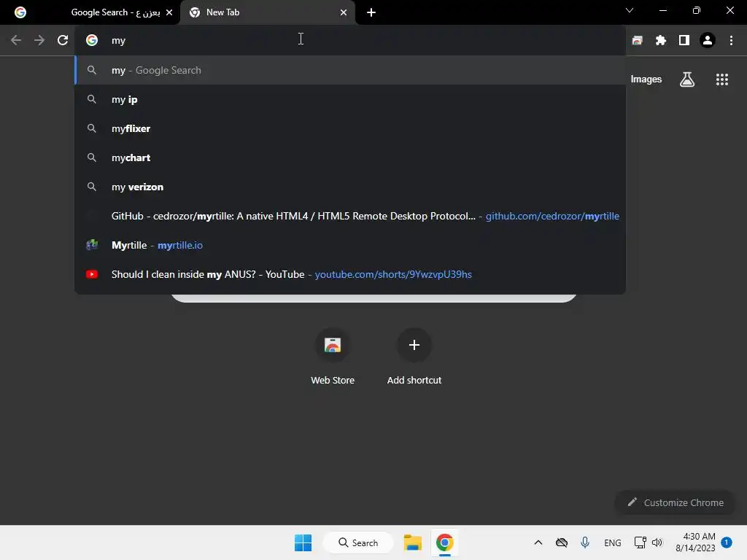Choose the 'my ip' suggestion
747x560 pixels.
click(x=351, y=99)
